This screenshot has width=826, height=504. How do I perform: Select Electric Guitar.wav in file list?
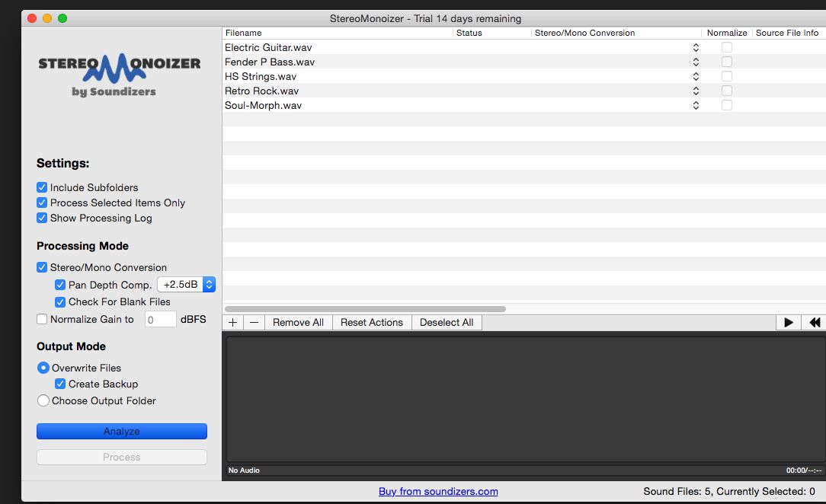pos(268,47)
